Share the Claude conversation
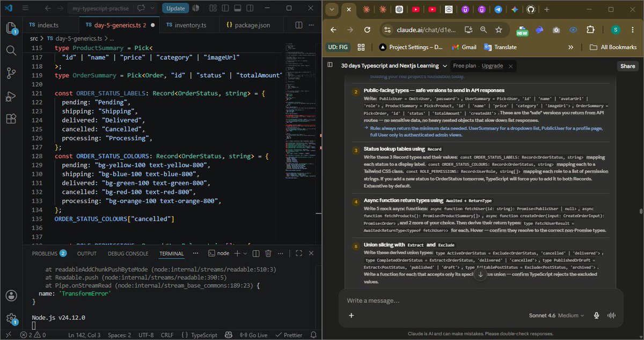This screenshot has width=644, height=340. pyautogui.click(x=627, y=66)
